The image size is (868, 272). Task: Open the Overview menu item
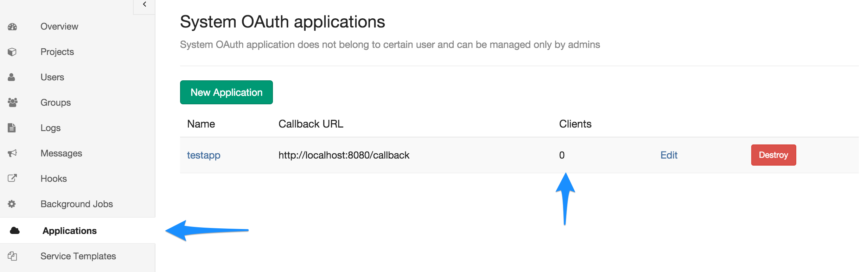59,26
